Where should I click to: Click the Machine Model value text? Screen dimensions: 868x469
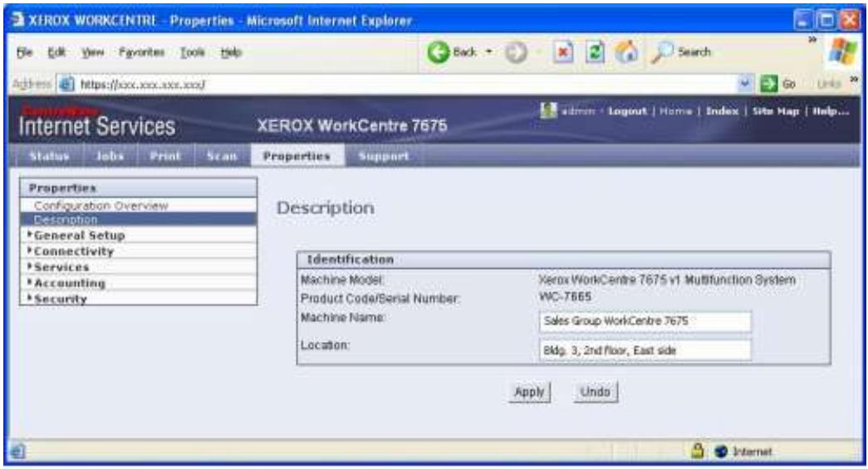pos(667,280)
